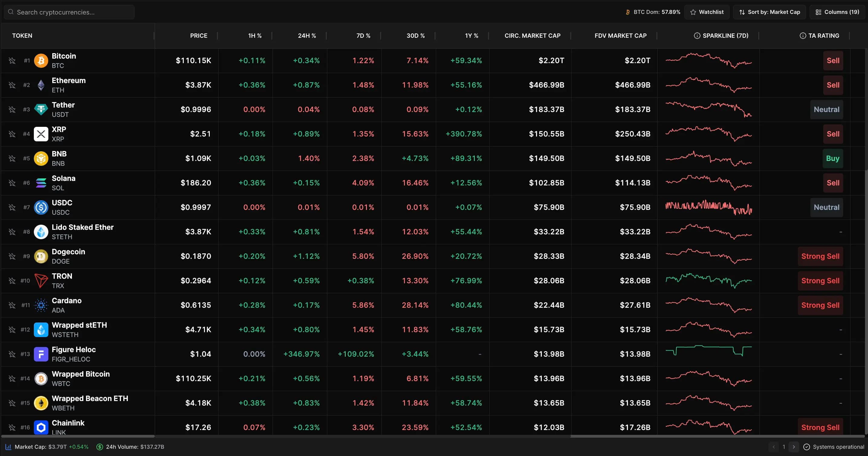Viewport: 868px width, 456px height.
Task: Click the Buy rating for BNB
Action: [833, 158]
